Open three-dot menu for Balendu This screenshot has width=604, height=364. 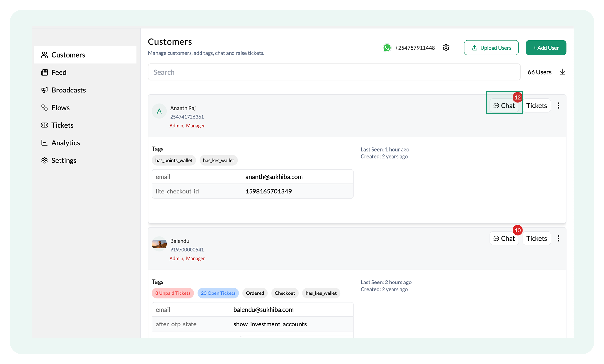[558, 239]
